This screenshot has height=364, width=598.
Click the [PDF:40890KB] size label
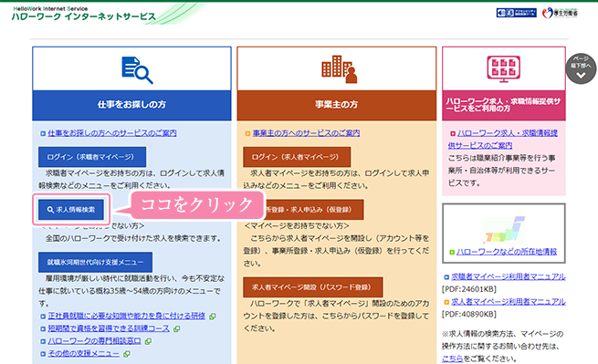[x=468, y=315]
